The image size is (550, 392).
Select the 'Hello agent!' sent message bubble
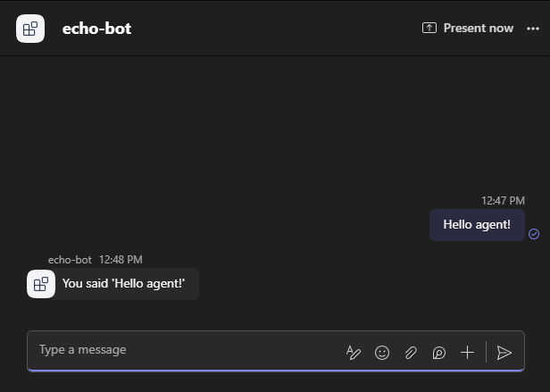coord(477,225)
